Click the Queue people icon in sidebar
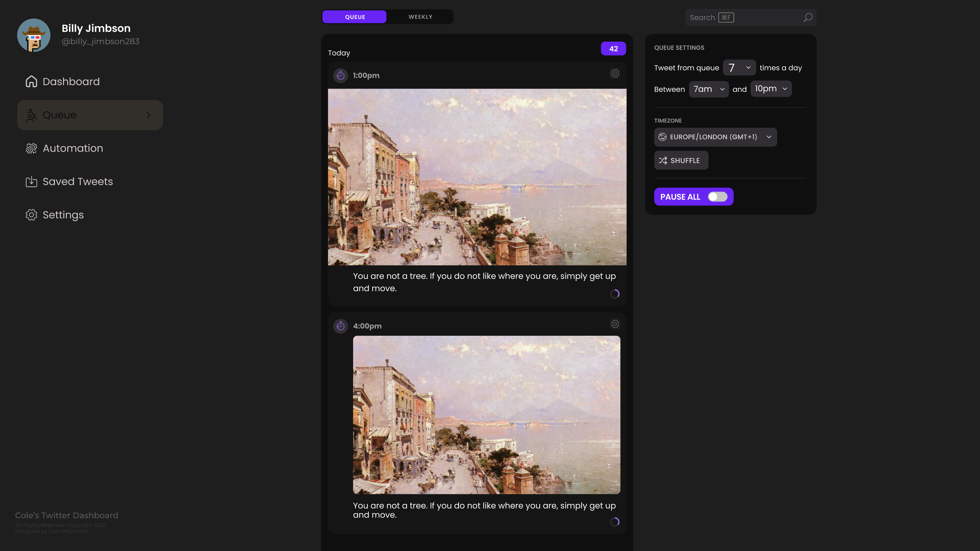 pyautogui.click(x=31, y=115)
